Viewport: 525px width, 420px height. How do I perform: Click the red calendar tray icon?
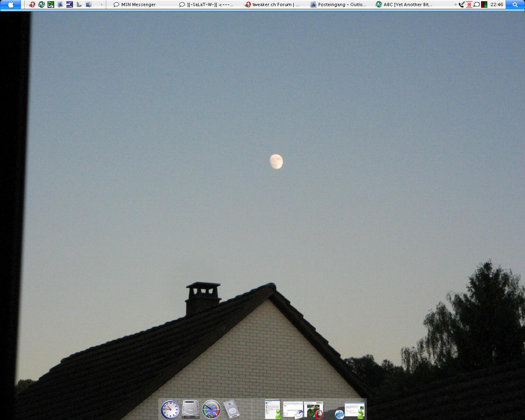[x=469, y=5]
